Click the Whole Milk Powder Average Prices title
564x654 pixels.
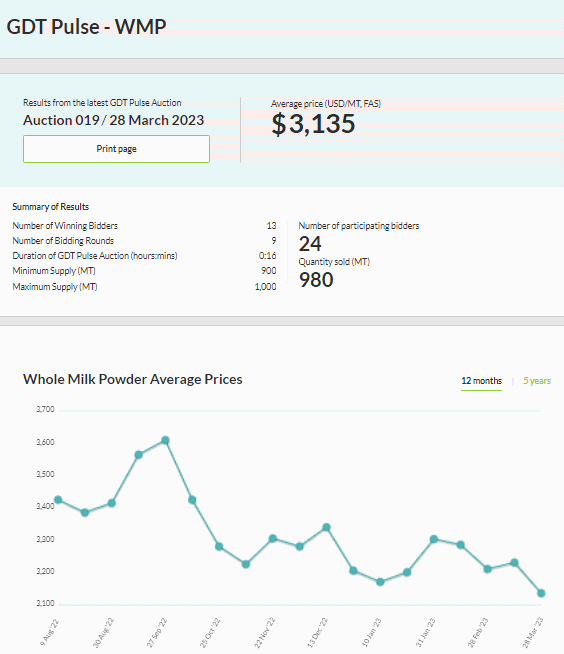pyautogui.click(x=133, y=379)
